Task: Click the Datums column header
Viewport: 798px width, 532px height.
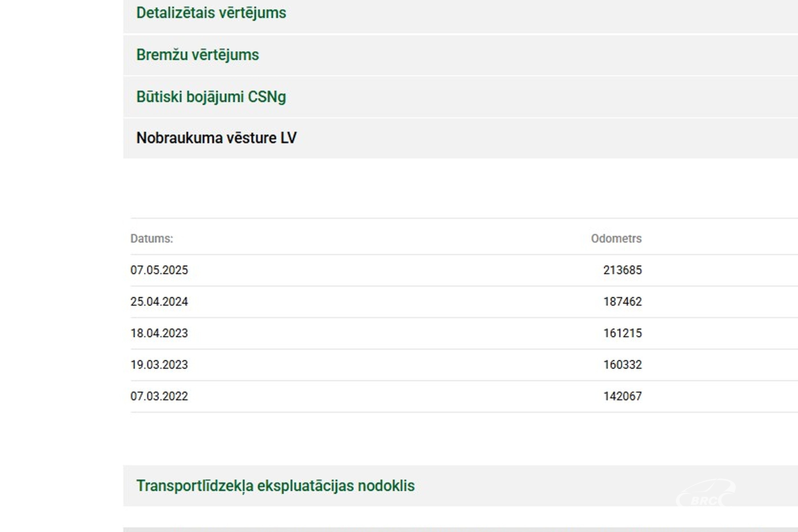Action: pyautogui.click(x=152, y=239)
